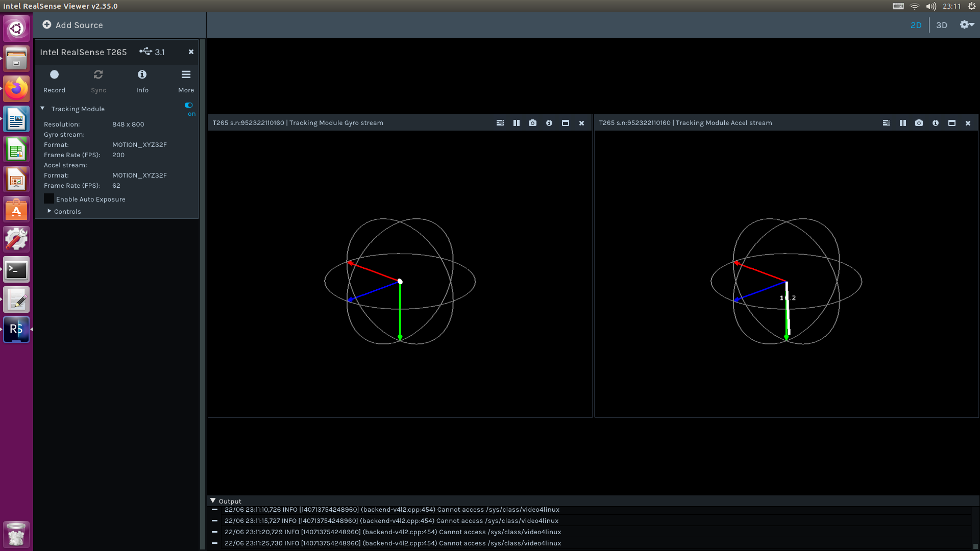Collapse the Tracking Module section
Screen dimensions: 980x551
point(43,108)
